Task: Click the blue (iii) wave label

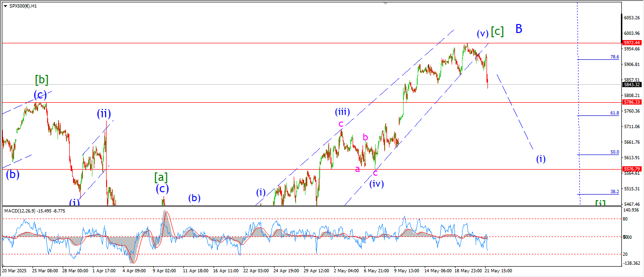Action: [342, 112]
